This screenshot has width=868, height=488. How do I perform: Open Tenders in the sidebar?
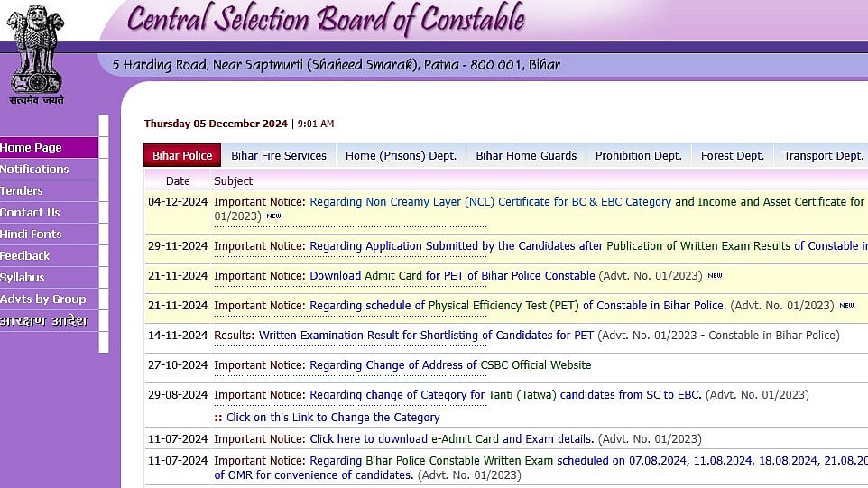(x=22, y=190)
